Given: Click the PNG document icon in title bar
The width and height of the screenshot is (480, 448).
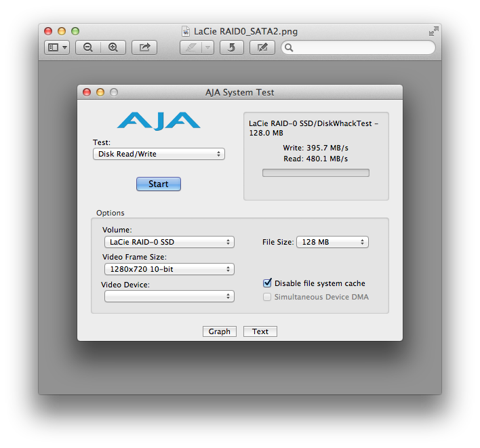Looking at the screenshot, I should click(186, 31).
